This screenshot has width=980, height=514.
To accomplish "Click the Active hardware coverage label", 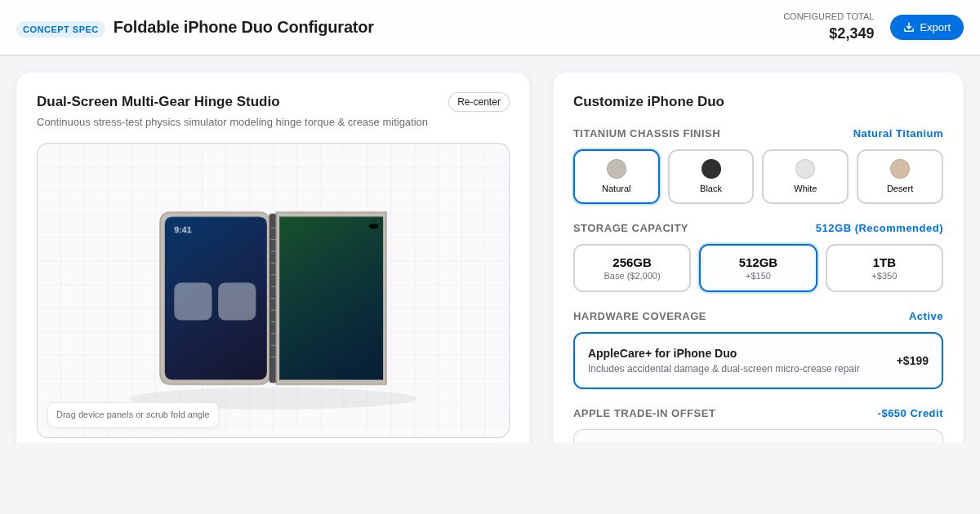I will (x=925, y=317).
